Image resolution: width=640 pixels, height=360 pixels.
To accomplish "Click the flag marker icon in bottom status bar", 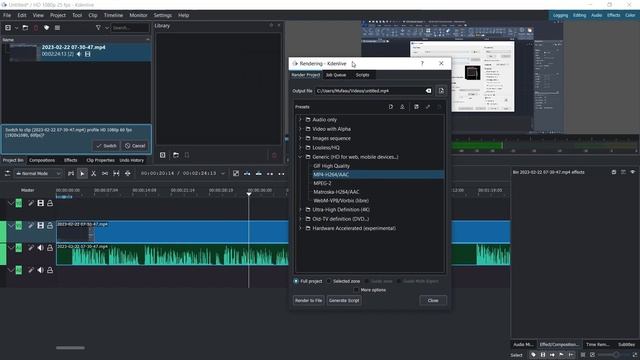I will pos(562,355).
